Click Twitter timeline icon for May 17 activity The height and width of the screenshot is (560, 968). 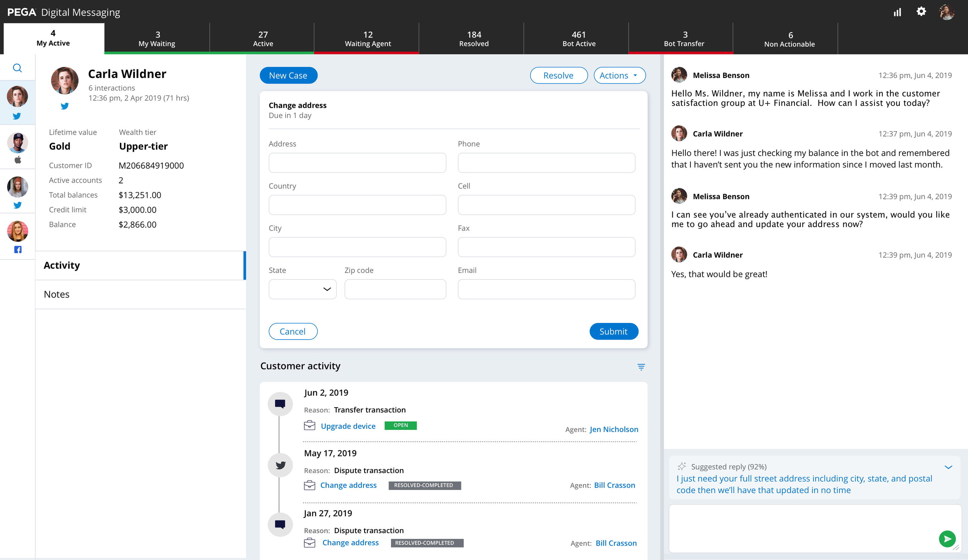281,465
